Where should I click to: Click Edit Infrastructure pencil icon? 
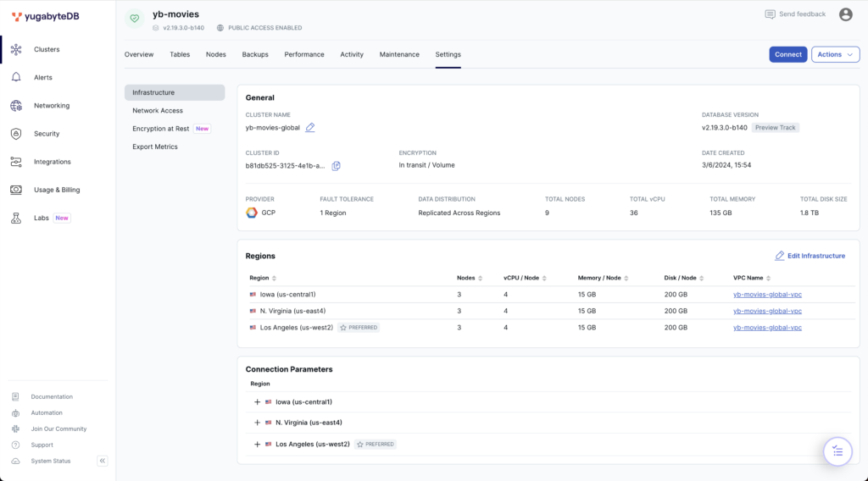(x=780, y=256)
